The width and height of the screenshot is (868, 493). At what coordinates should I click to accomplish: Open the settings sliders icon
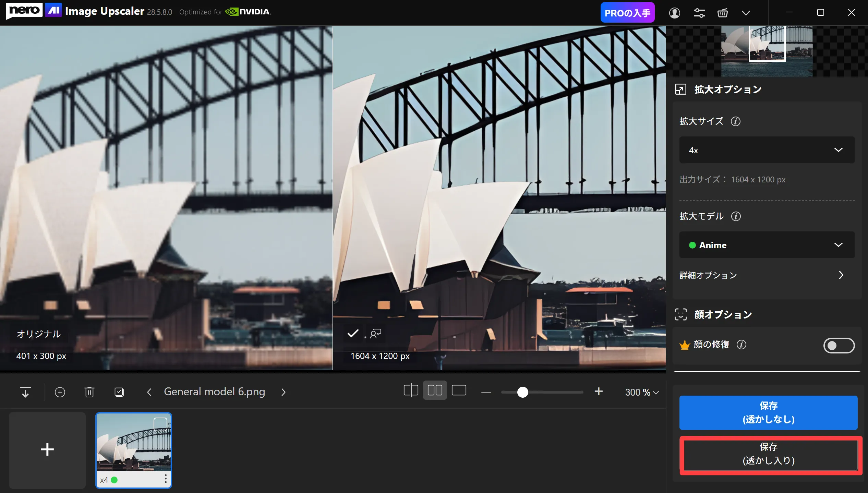699,13
